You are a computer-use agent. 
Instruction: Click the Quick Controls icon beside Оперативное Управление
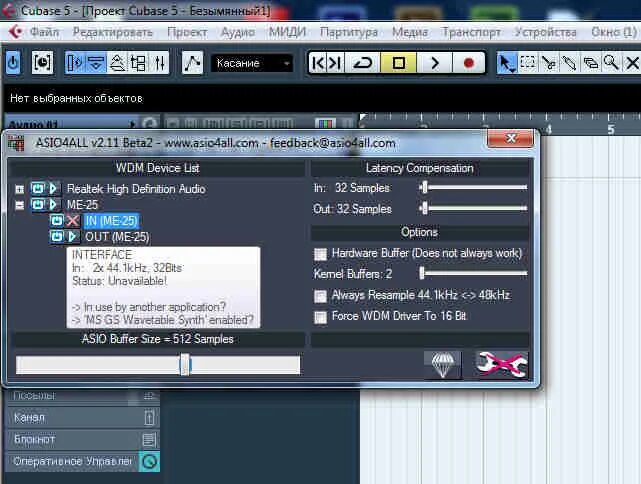click(x=149, y=462)
